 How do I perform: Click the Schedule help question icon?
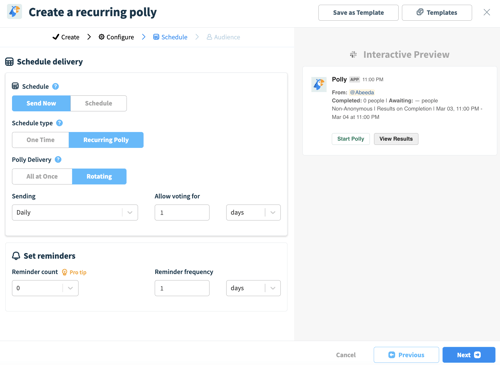[x=56, y=86]
